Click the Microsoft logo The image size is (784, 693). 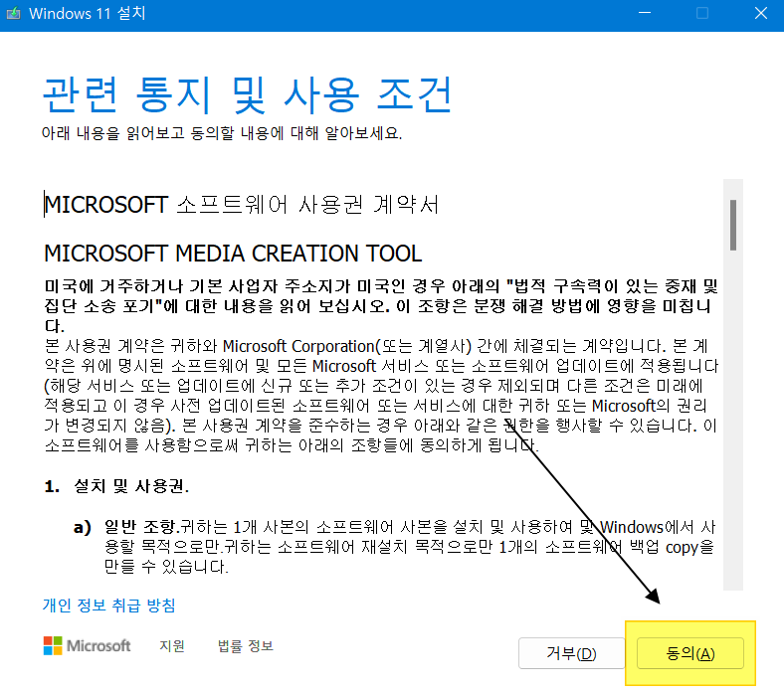tap(87, 645)
